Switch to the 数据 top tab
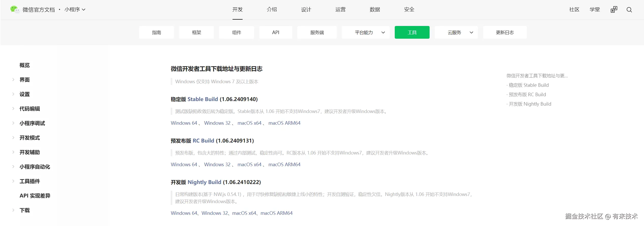The image size is (644, 226). coord(375,9)
